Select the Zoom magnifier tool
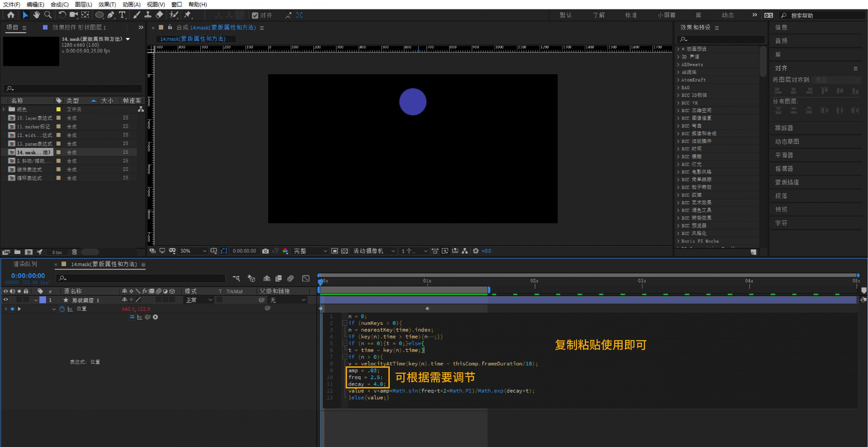This screenshot has width=868, height=447. [x=48, y=15]
